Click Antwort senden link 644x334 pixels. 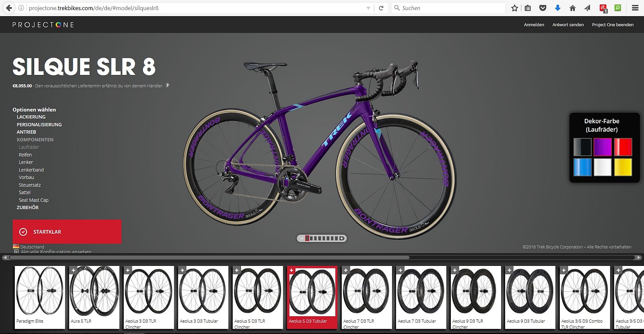click(x=568, y=25)
